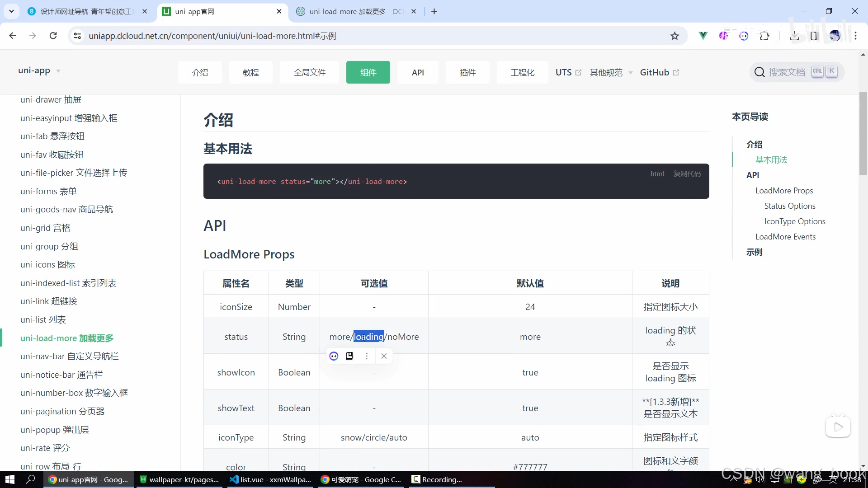This screenshot has height=488, width=868.
Task: Open the browser extensions puzzle icon
Action: point(764,36)
